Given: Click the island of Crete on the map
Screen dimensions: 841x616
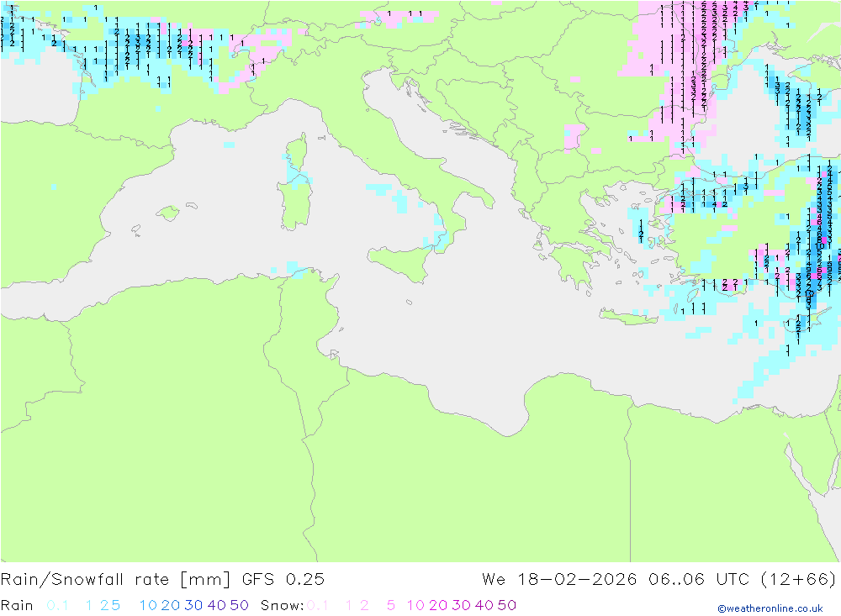Looking at the screenshot, I should click(x=627, y=318).
